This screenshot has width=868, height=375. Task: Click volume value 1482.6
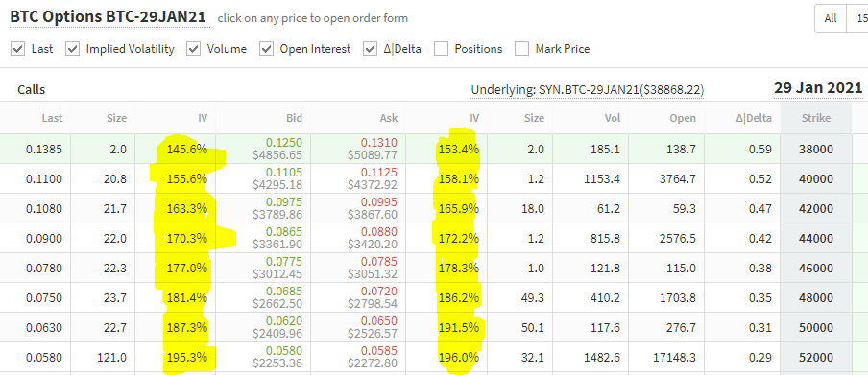tap(602, 358)
